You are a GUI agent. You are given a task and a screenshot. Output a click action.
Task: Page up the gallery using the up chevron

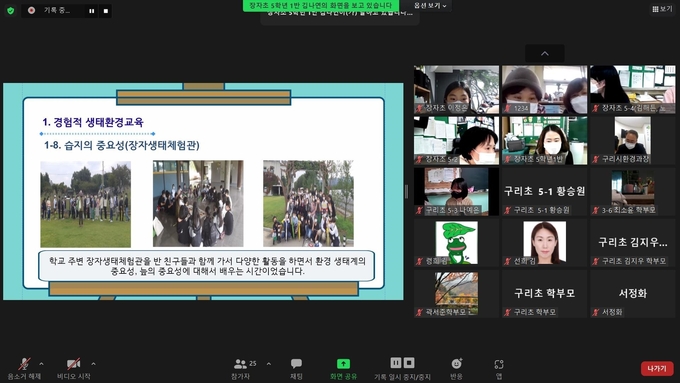545,53
